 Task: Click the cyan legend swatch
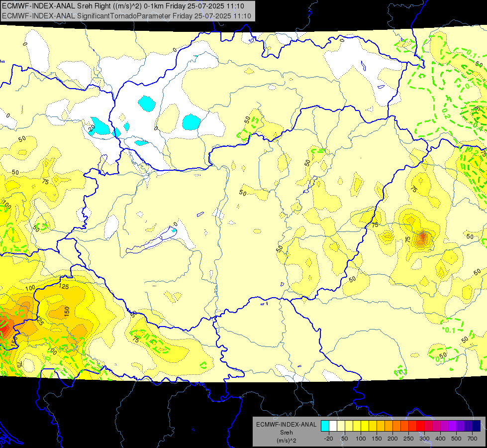(x=325, y=426)
